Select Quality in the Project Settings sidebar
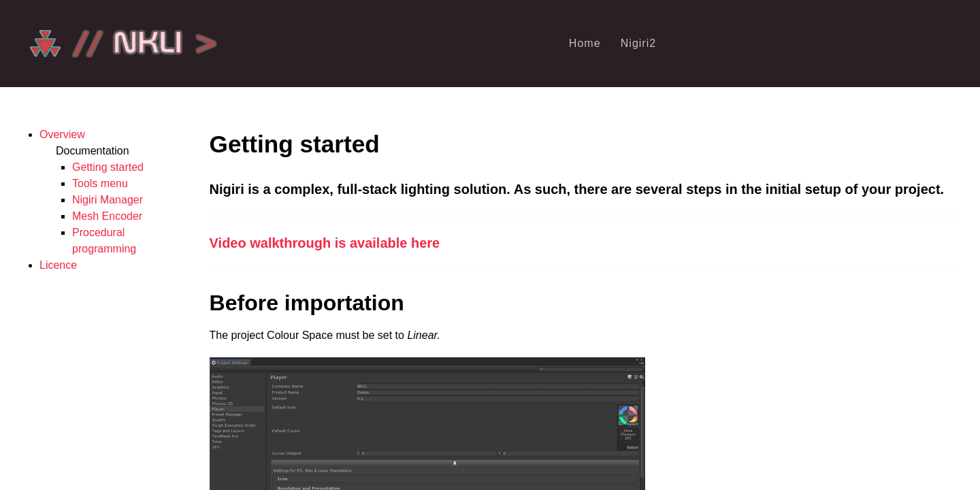Viewport: 980px width, 490px height. pyautogui.click(x=218, y=420)
